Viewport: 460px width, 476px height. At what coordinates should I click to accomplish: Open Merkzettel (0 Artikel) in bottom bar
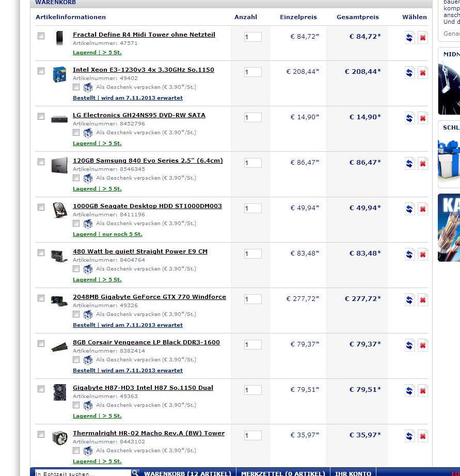(283, 473)
